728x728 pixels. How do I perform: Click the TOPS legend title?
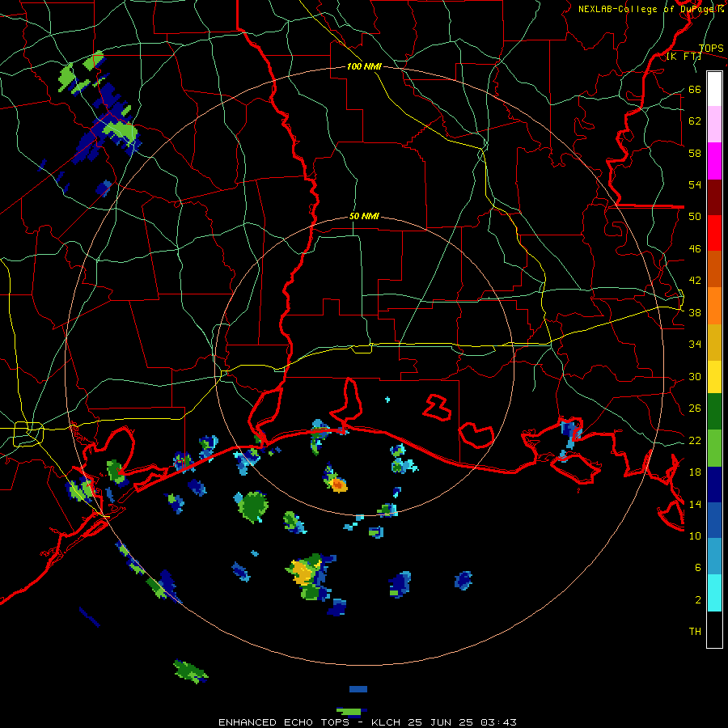[711, 48]
